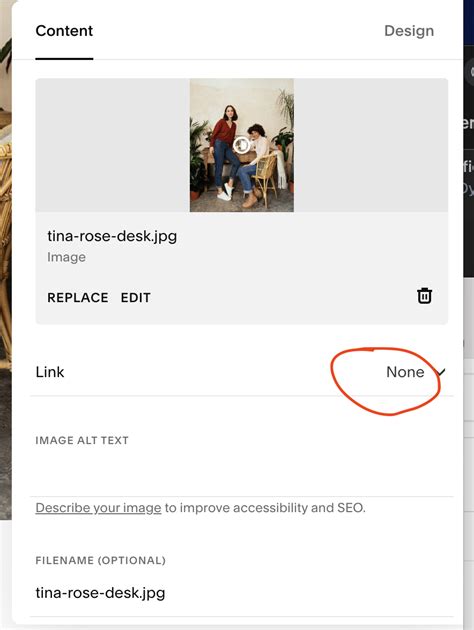Delete image with the trash icon

pyautogui.click(x=424, y=296)
